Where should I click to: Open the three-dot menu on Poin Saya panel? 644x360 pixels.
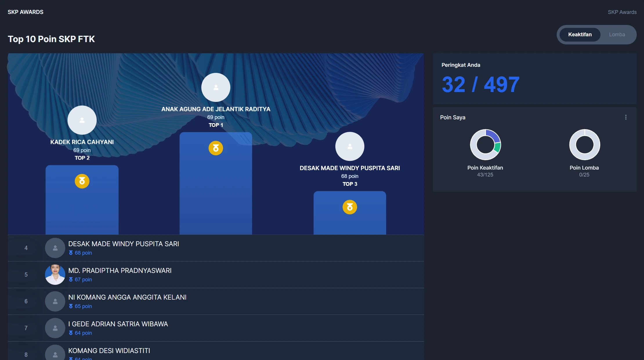[x=626, y=117]
